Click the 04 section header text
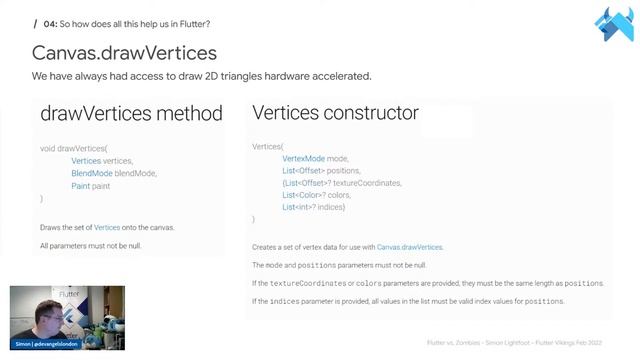 click(x=127, y=24)
